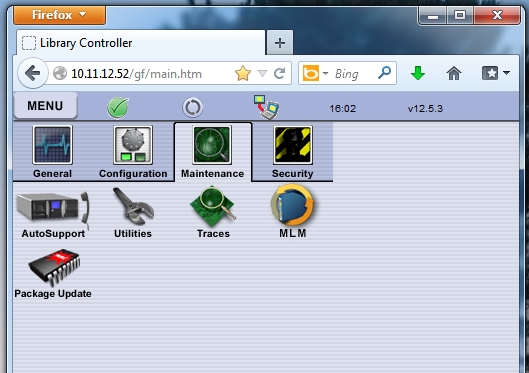Switch to the Security tab
Screen dimensions: 529x373
pos(293,152)
